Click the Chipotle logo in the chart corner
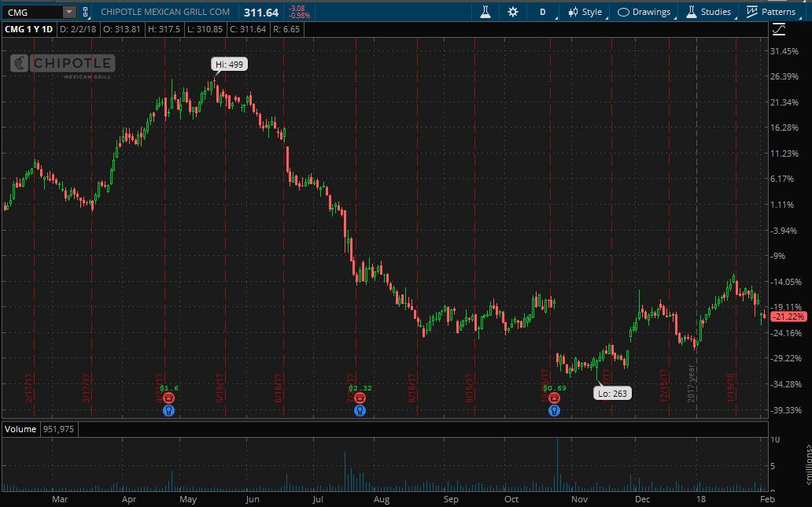Viewport: 812px width, 507px height. 63,65
